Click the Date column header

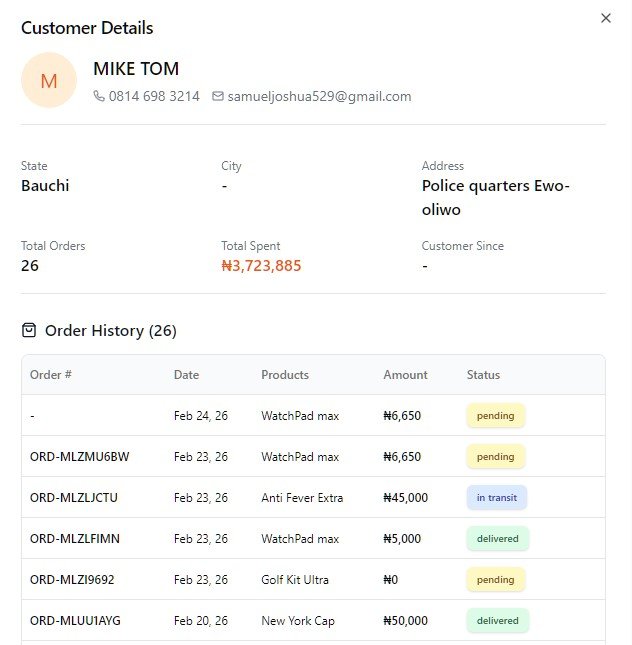pyautogui.click(x=186, y=375)
